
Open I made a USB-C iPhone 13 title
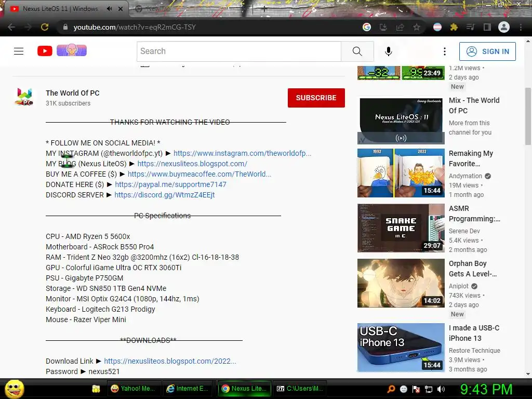[x=474, y=333]
